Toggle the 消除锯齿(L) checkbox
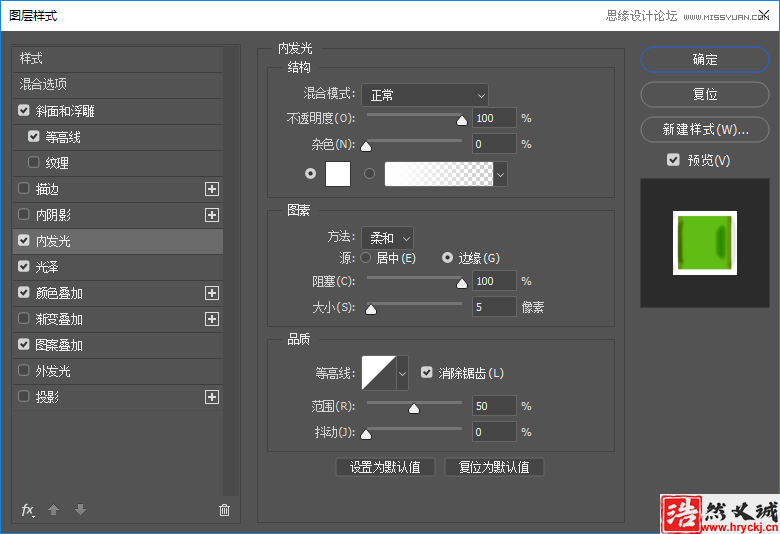 pyautogui.click(x=427, y=372)
